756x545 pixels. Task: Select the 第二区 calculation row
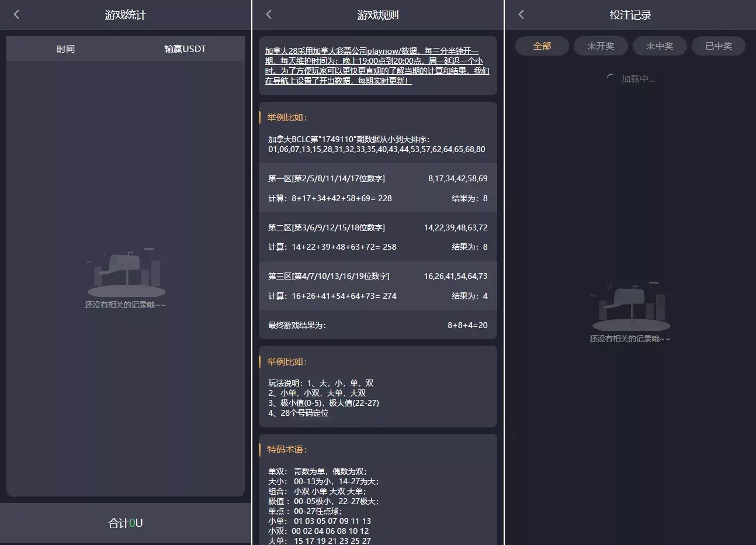point(377,237)
